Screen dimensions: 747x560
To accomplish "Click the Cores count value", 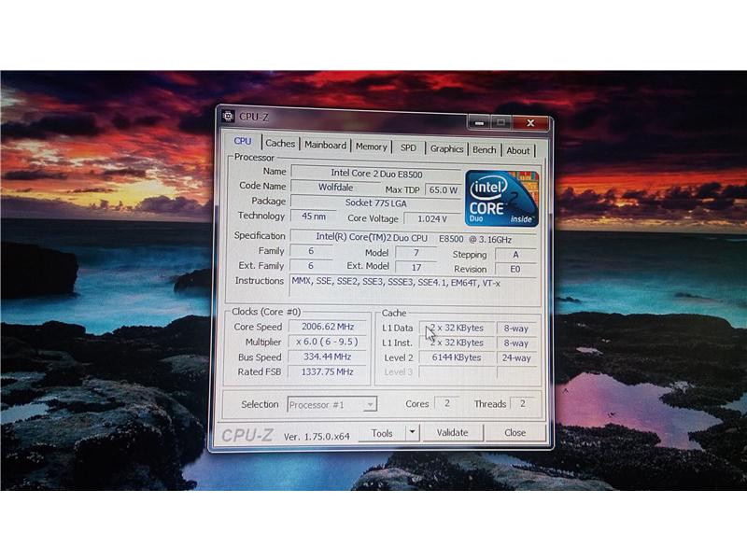I will (x=447, y=403).
